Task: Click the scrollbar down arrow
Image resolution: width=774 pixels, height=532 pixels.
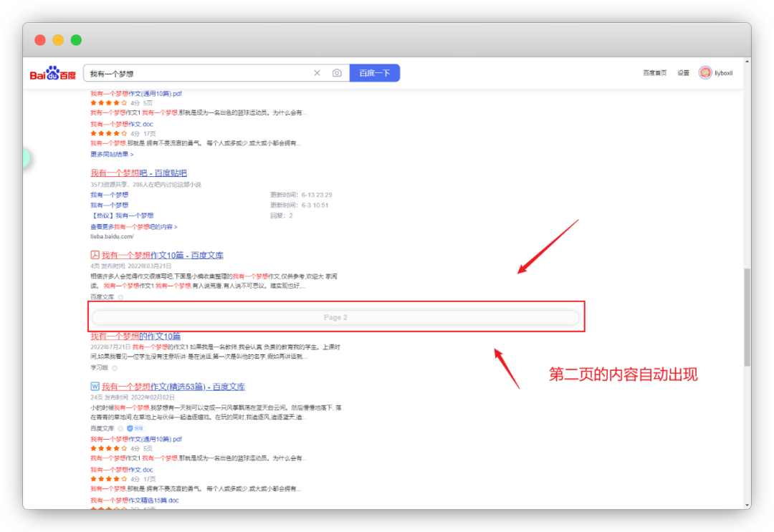Action: click(x=747, y=505)
